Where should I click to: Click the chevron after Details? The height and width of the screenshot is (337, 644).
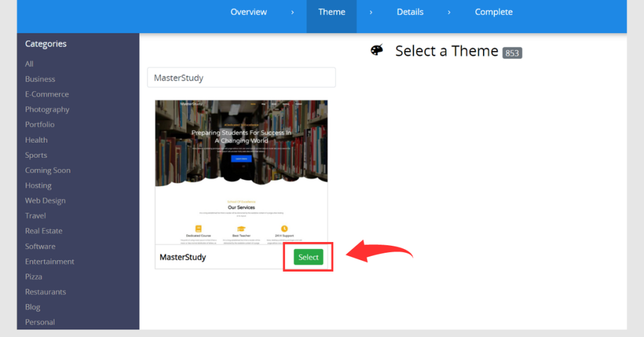(x=449, y=13)
